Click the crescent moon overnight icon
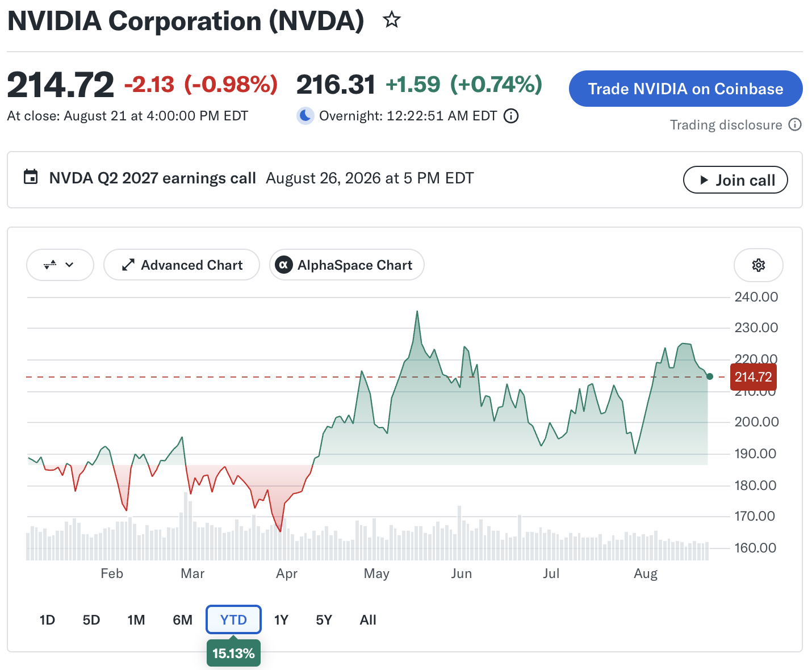This screenshot has width=812, height=670. (305, 116)
